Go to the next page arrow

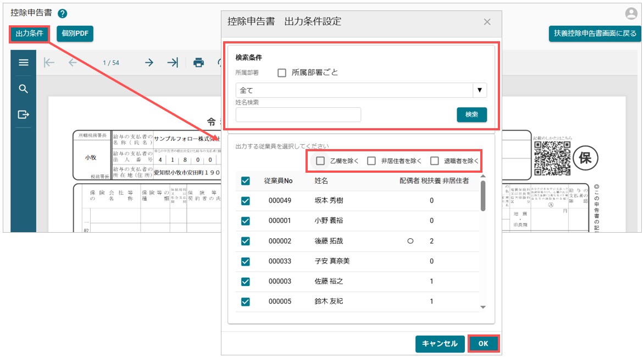coord(149,63)
